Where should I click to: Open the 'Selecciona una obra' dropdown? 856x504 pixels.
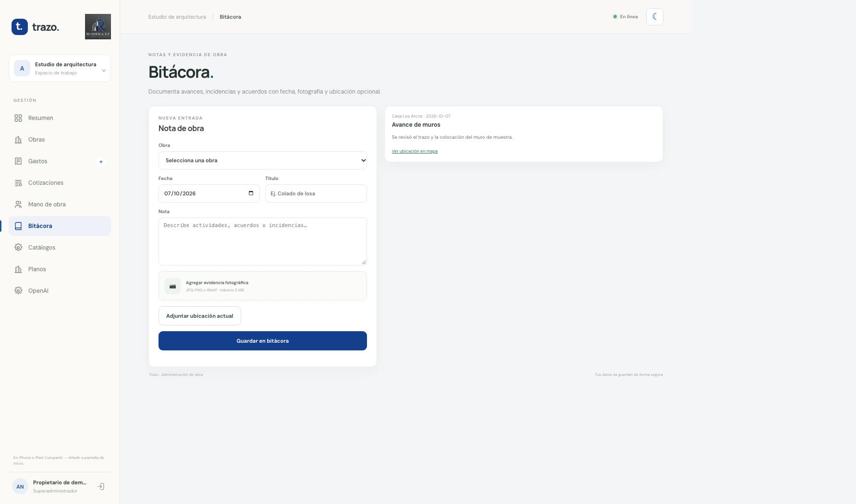(263, 160)
